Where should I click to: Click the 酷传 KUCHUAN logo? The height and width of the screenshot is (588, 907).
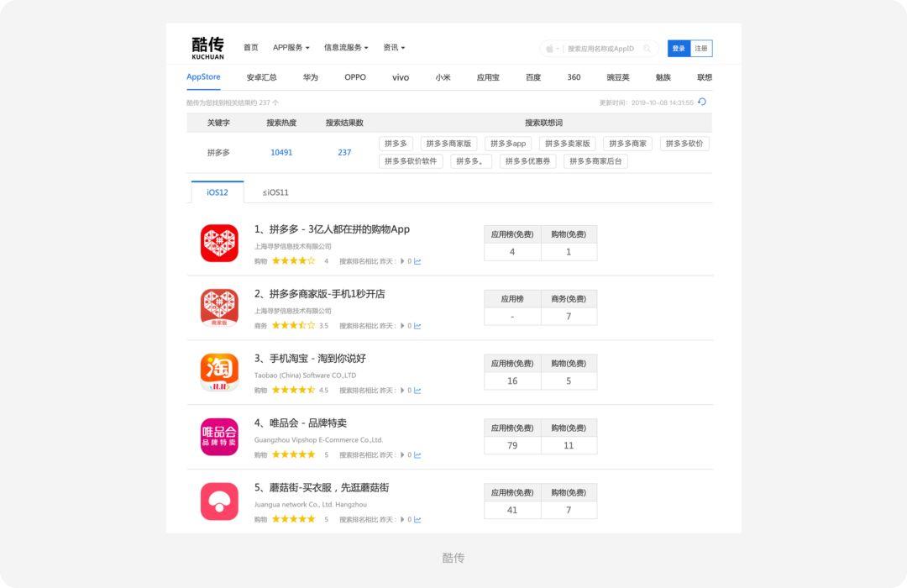pyautogui.click(x=207, y=48)
